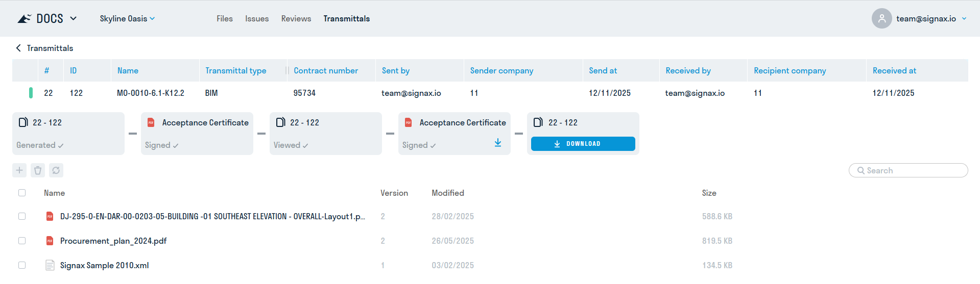Toggle the select-all files checkbox
The width and height of the screenshot is (980, 284).
pyautogui.click(x=22, y=193)
